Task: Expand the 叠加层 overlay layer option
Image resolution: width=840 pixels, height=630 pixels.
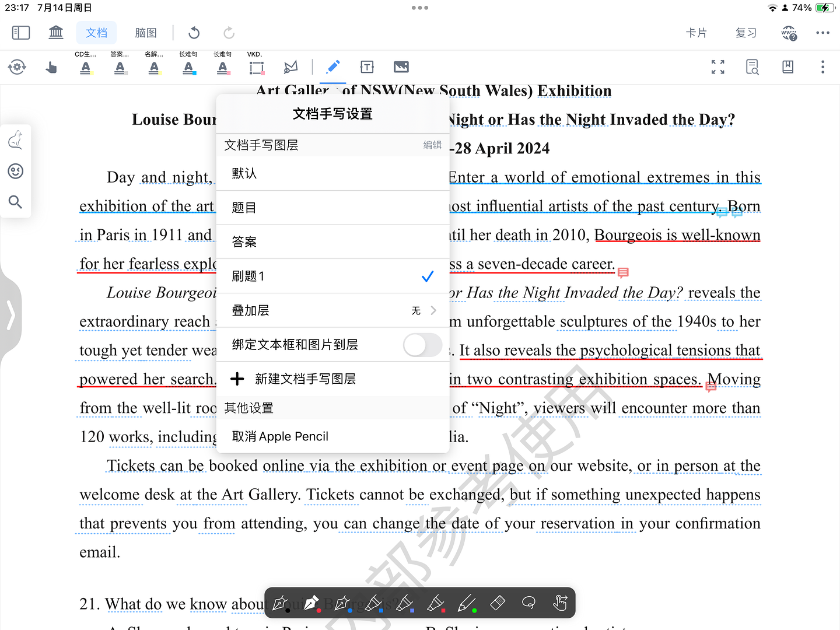Action: [x=332, y=310]
